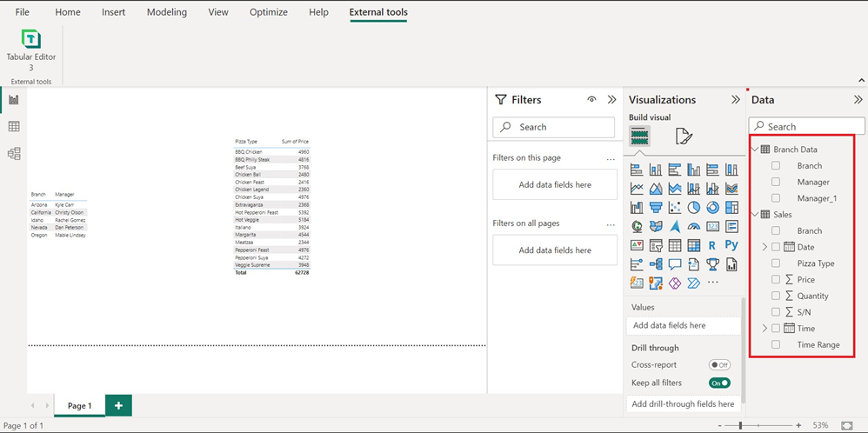
Task: Choose the globe Map visual
Action: [x=637, y=226]
